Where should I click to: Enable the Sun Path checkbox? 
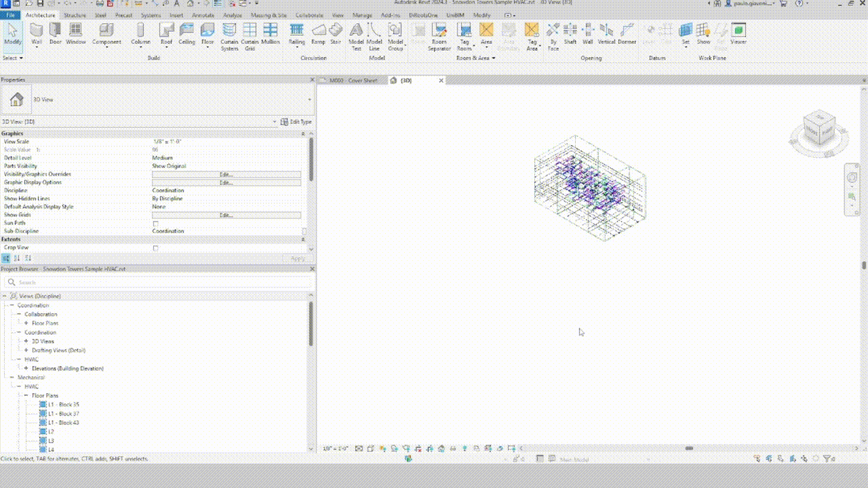pyautogui.click(x=155, y=223)
